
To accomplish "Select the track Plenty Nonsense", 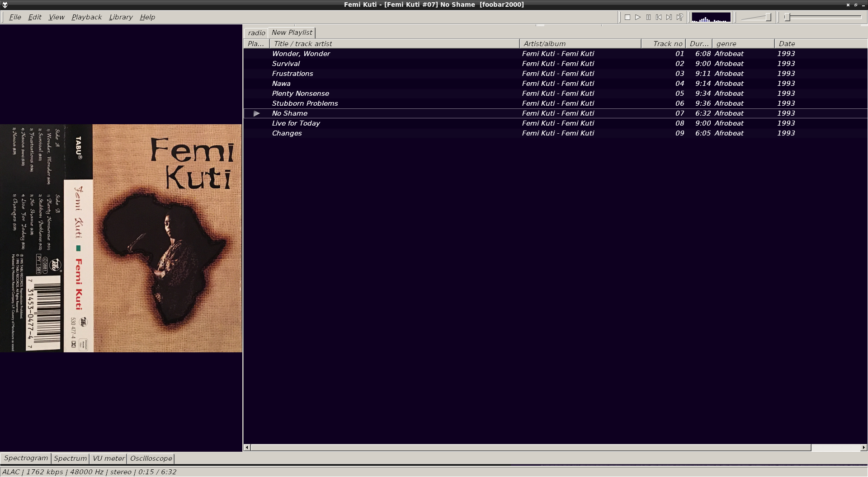I will point(555,94).
